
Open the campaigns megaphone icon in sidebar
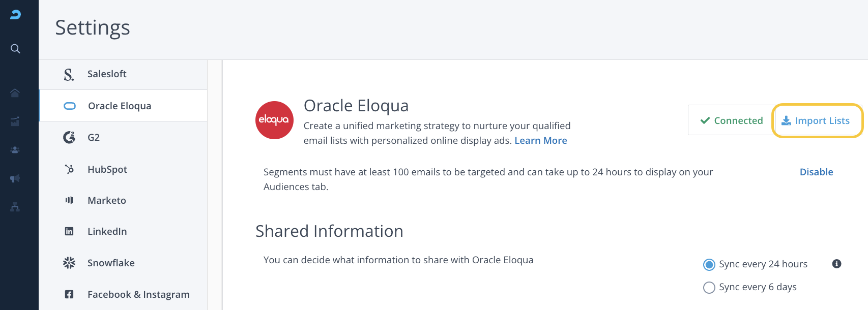point(15,178)
